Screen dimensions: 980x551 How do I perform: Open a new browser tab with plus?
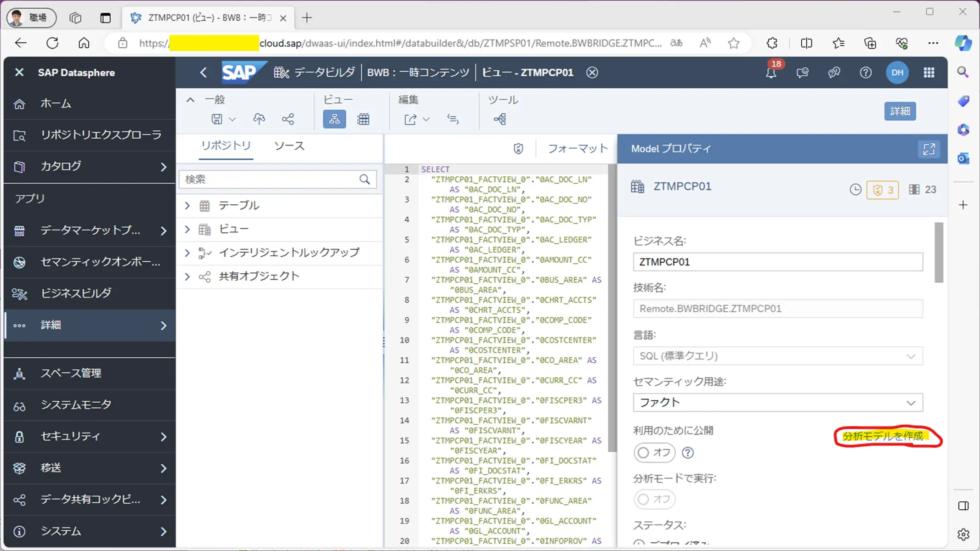point(307,18)
